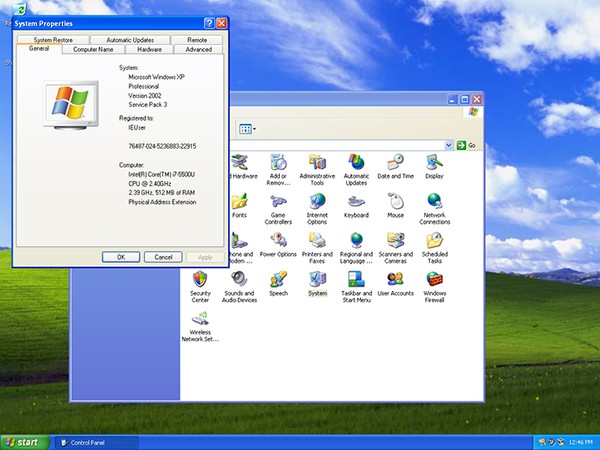600x450 pixels.
Task: Switch to the Remote tab
Action: tap(197, 40)
